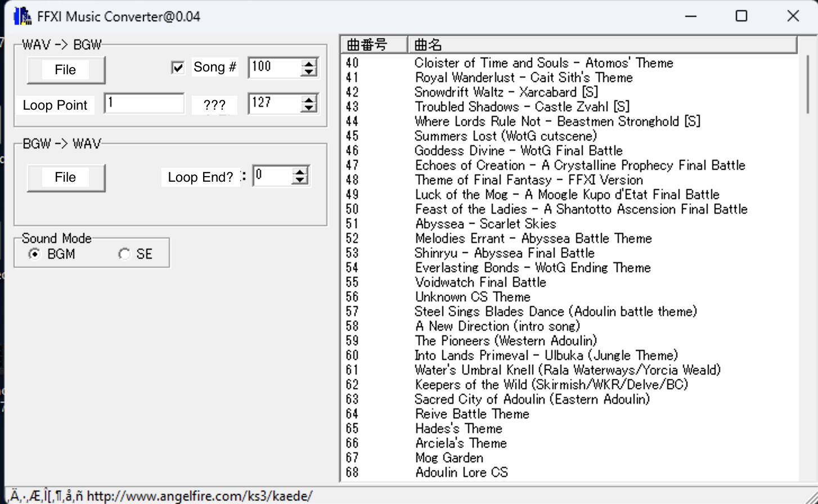This screenshot has height=504, width=818.
Task: Click the Loop Point input field
Action: point(144,103)
